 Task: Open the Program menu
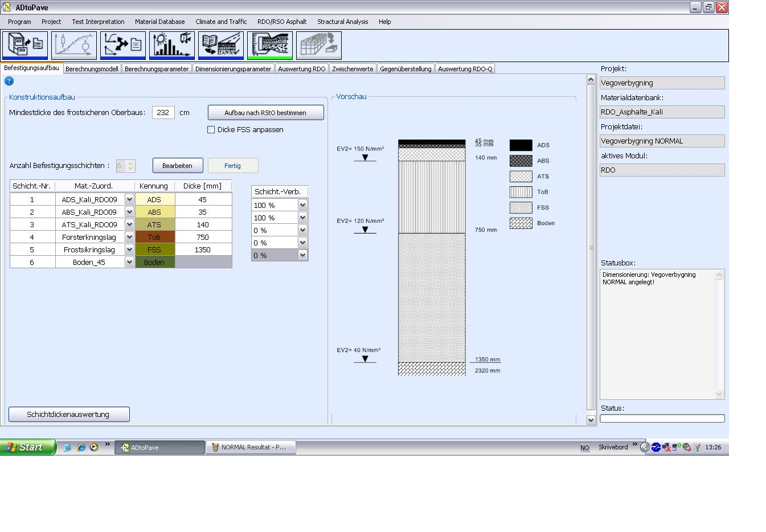click(x=19, y=22)
